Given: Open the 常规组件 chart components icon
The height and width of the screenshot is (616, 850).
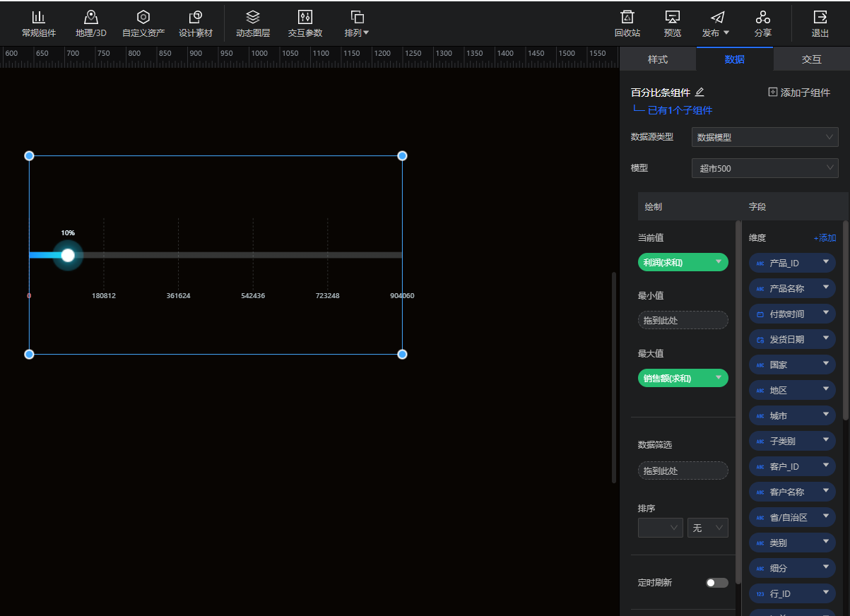Looking at the screenshot, I should pyautogui.click(x=39, y=17).
